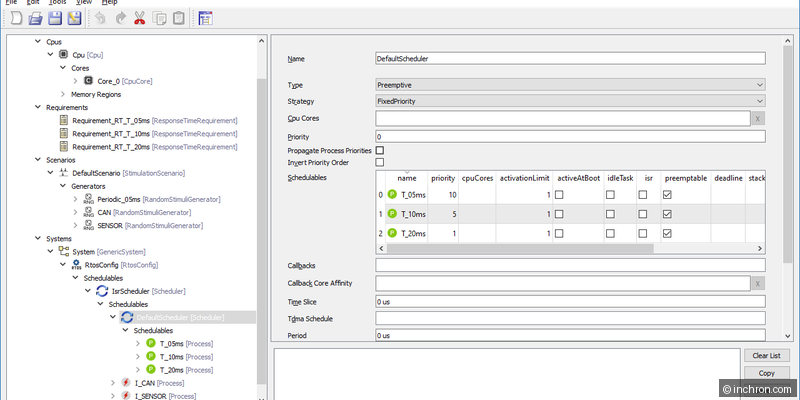Expand the Memory Regions tree node

click(62, 94)
